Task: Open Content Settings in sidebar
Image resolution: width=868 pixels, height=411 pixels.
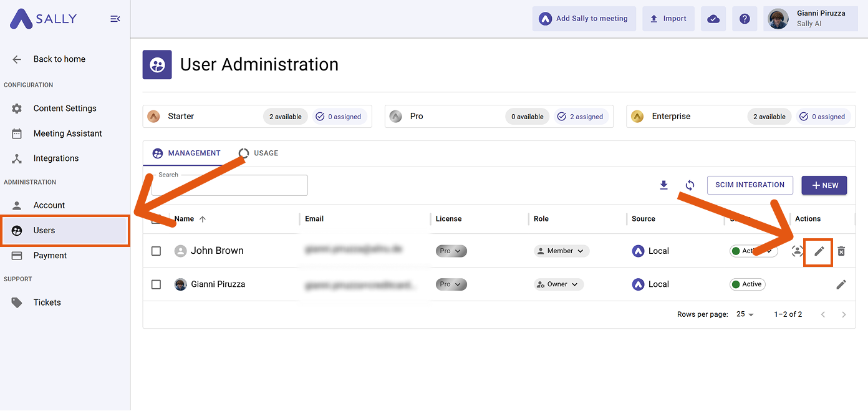Action: point(65,109)
